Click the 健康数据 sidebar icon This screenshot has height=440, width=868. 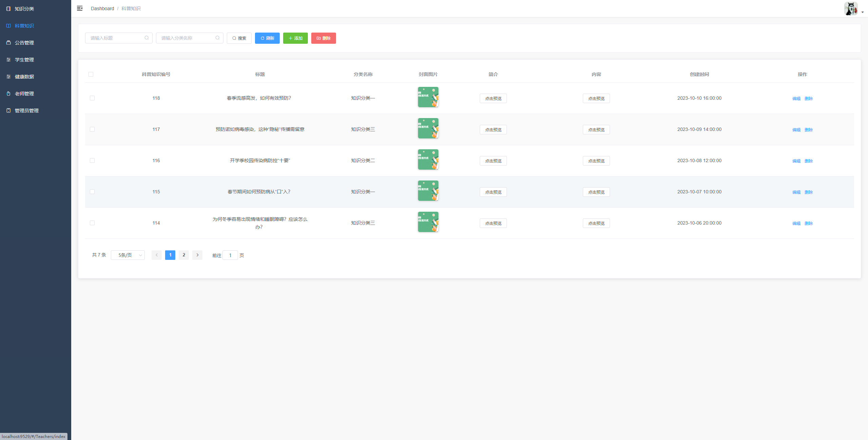click(8, 77)
